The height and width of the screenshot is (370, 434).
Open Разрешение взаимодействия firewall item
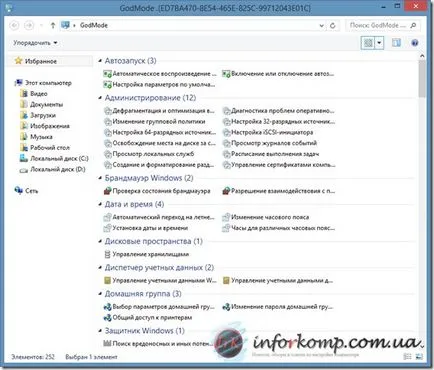[x=279, y=191]
